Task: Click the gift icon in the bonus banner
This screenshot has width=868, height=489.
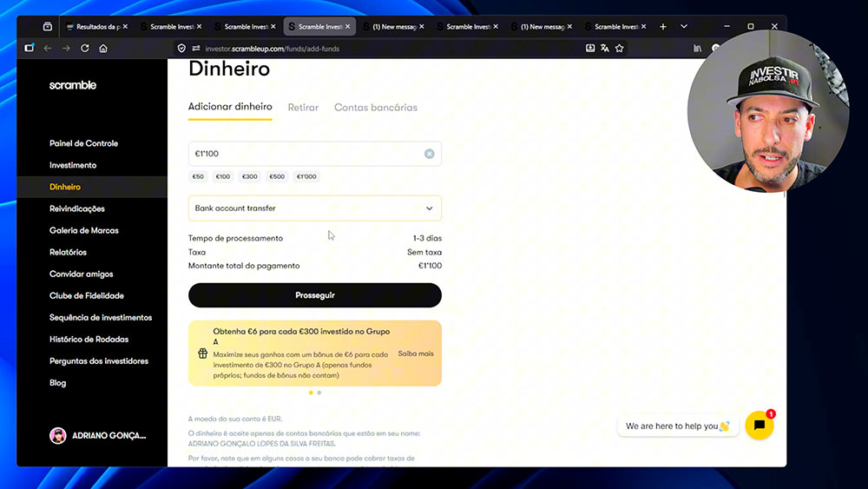Action: point(202,354)
